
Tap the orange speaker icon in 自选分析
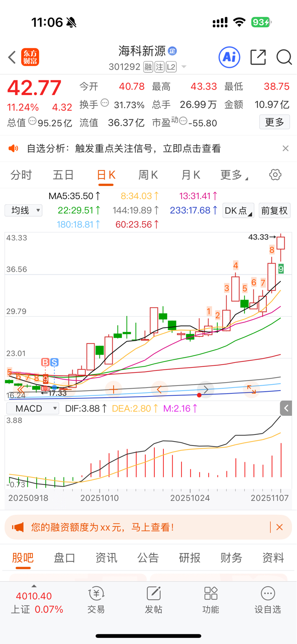14,149
